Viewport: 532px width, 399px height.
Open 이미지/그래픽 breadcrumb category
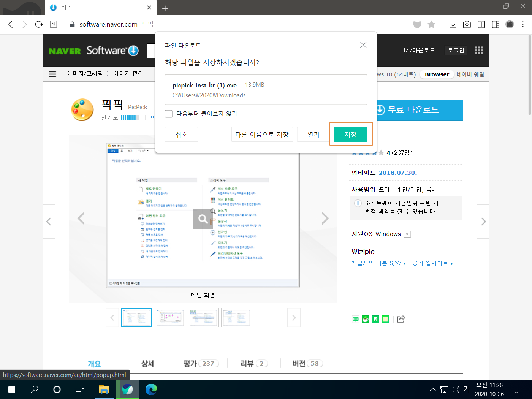click(x=85, y=74)
